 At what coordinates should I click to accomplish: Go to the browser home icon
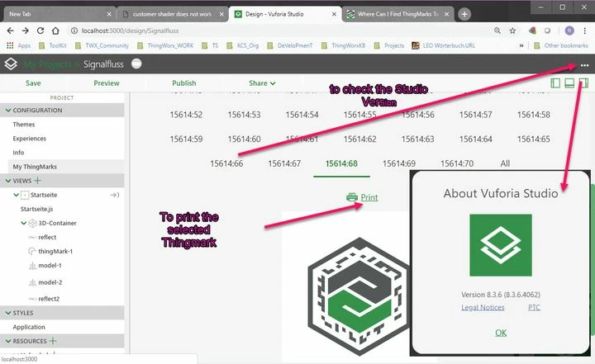tap(55, 31)
